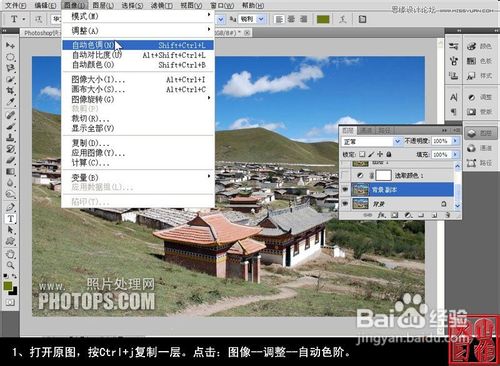The height and width of the screenshot is (366, 500).
Task: Add a layer style via fx icon
Action: coord(381,215)
